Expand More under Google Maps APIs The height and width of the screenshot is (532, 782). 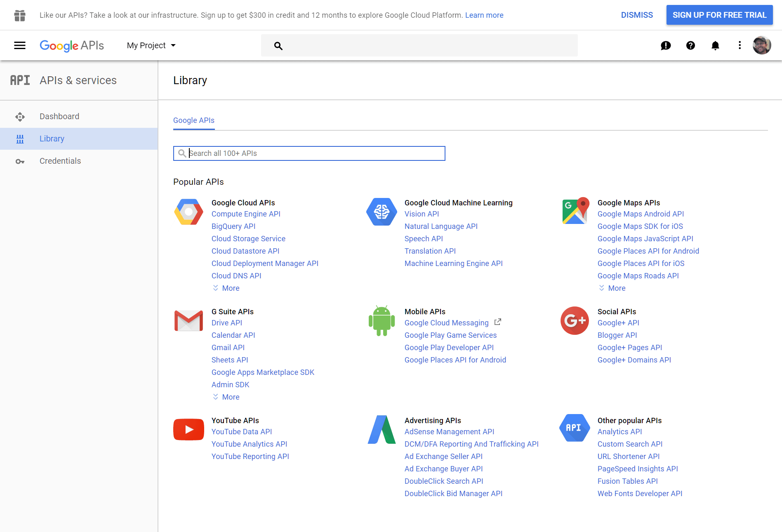click(x=612, y=288)
